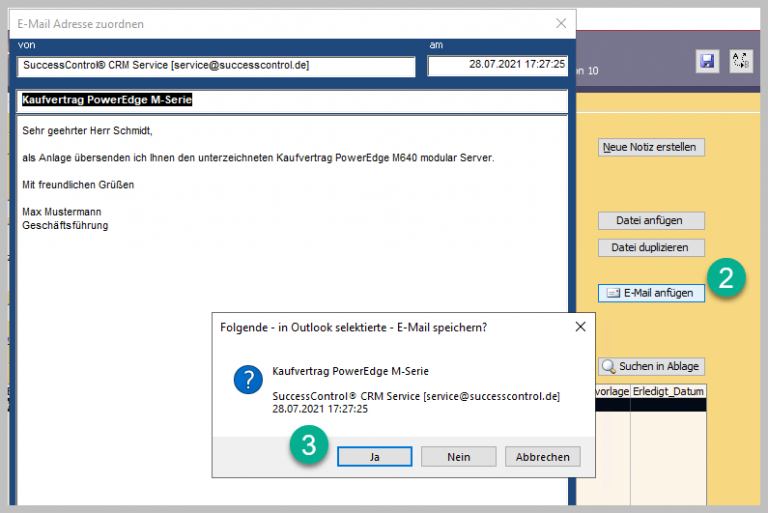Click the A-to-B conversion icon
768x513 pixels.
[x=740, y=61]
